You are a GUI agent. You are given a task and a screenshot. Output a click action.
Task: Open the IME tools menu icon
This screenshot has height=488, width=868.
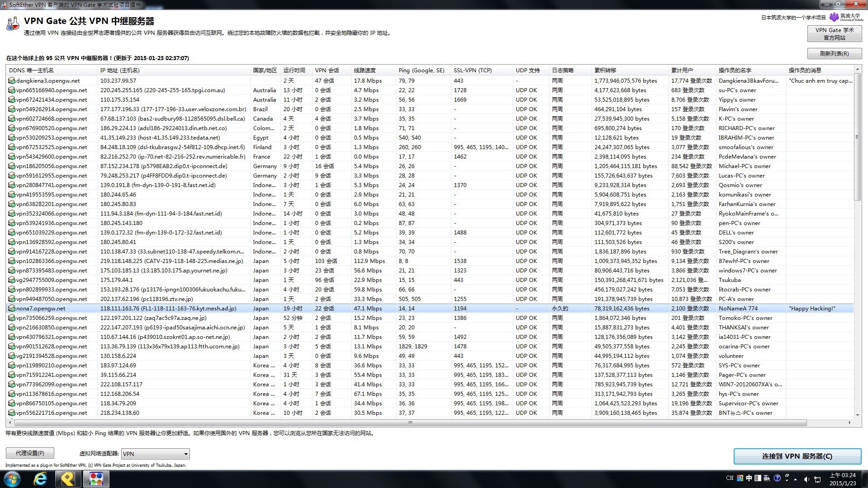click(768, 478)
